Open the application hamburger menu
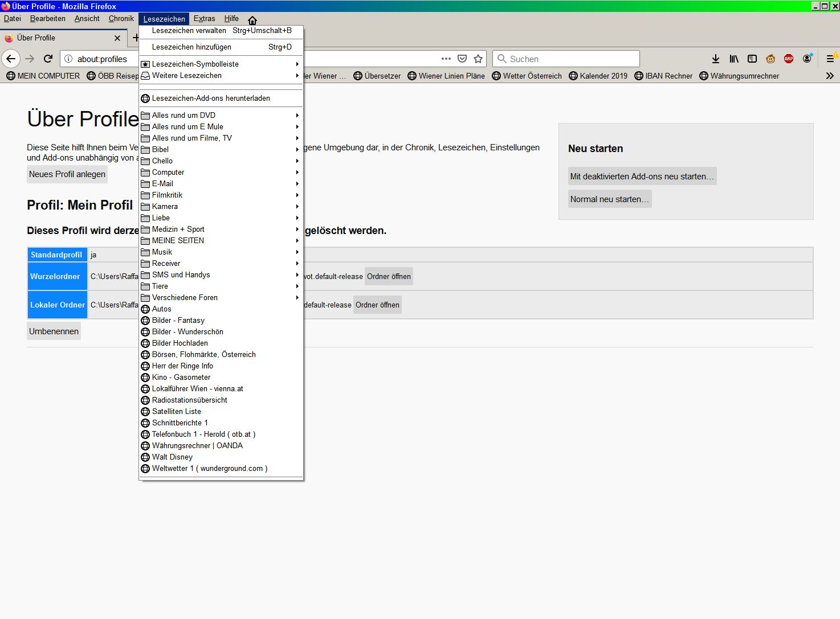 pyautogui.click(x=830, y=58)
